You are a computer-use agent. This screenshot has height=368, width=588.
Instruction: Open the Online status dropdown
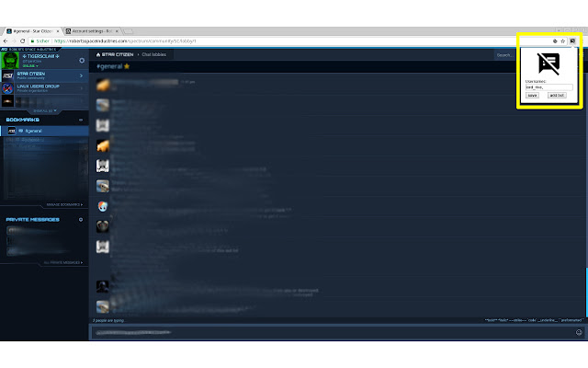tap(30, 65)
